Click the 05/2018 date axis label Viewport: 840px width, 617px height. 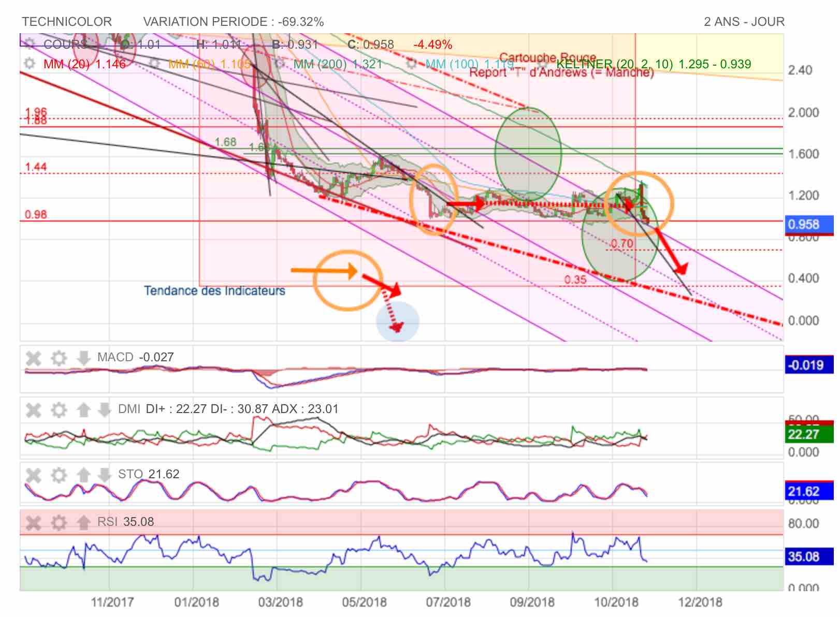(x=365, y=603)
